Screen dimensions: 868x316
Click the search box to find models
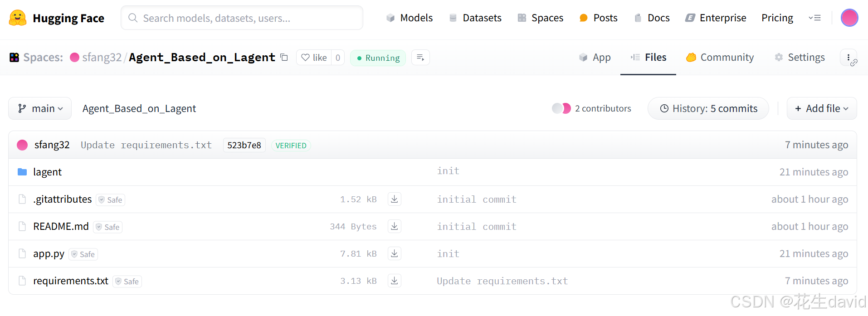coord(242,18)
